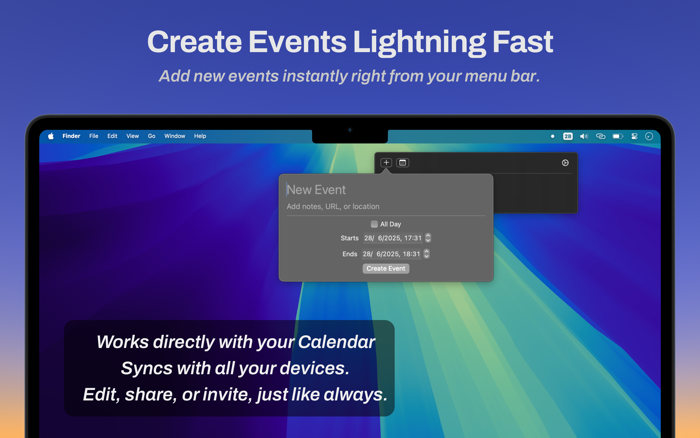The image size is (700, 438).
Task: Click the "Starts" label
Action: 350,238
